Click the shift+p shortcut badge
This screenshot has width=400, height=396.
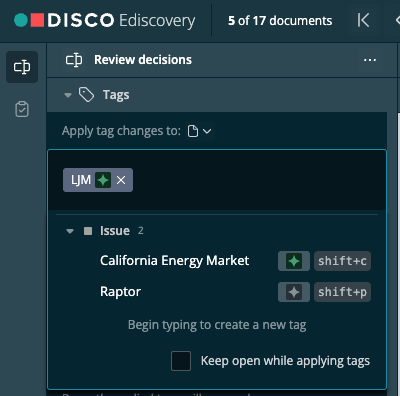tap(342, 292)
